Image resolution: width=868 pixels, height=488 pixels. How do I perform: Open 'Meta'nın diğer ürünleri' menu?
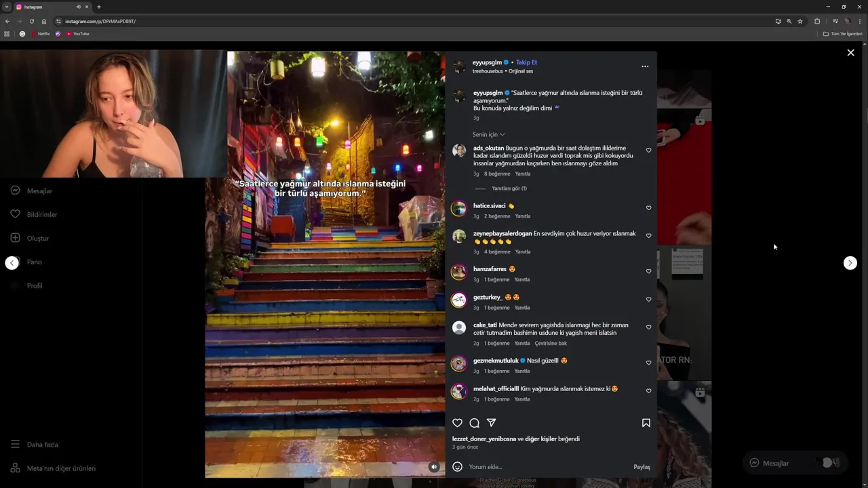coord(53,468)
